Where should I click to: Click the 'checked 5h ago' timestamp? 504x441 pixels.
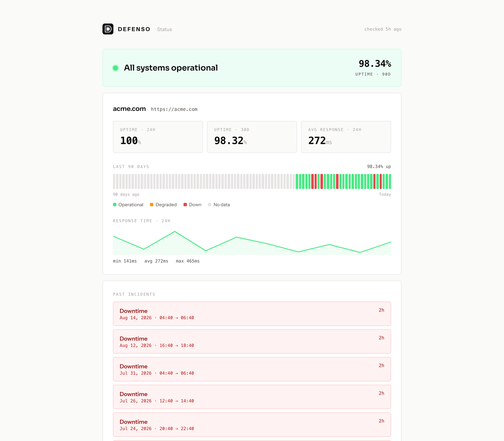pos(383,29)
